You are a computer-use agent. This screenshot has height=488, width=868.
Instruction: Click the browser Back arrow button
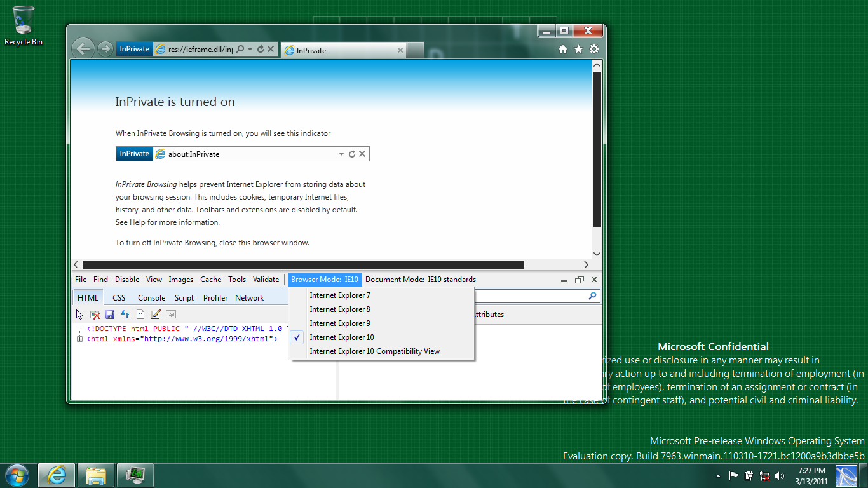pyautogui.click(x=83, y=49)
